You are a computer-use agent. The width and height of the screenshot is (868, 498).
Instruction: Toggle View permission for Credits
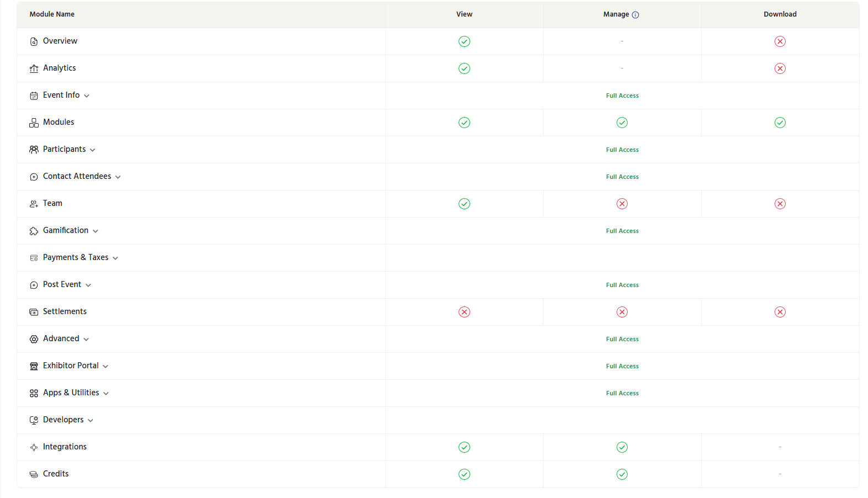point(464,474)
